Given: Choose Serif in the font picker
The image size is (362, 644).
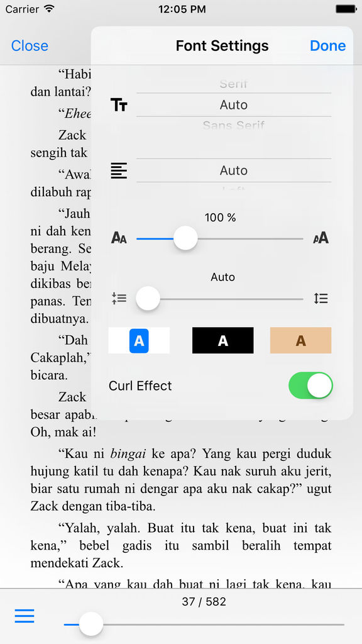Looking at the screenshot, I should 234,84.
